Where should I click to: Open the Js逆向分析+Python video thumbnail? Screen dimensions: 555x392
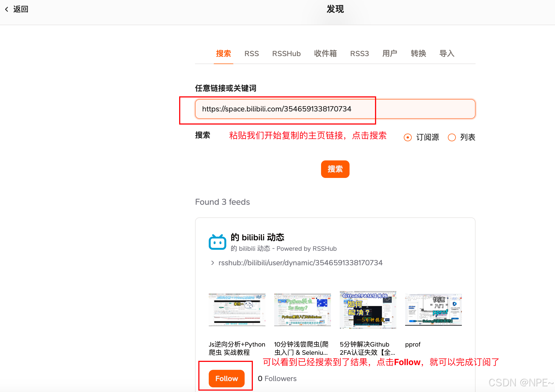tap(237, 310)
